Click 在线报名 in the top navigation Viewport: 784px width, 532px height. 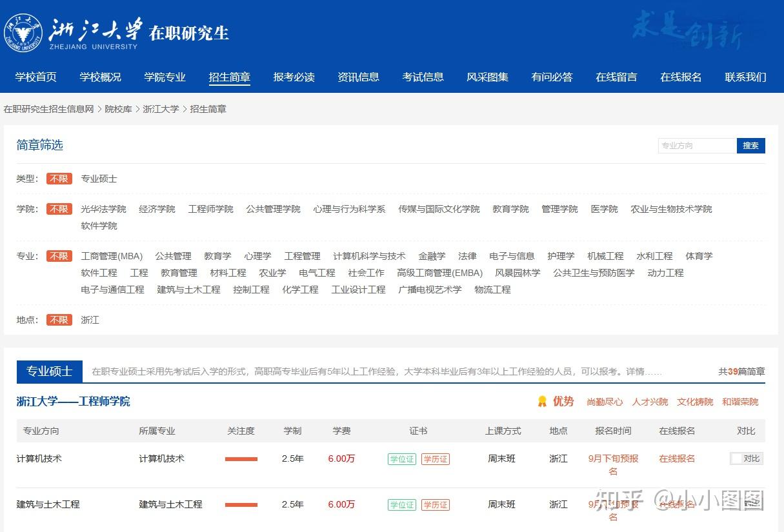681,77
